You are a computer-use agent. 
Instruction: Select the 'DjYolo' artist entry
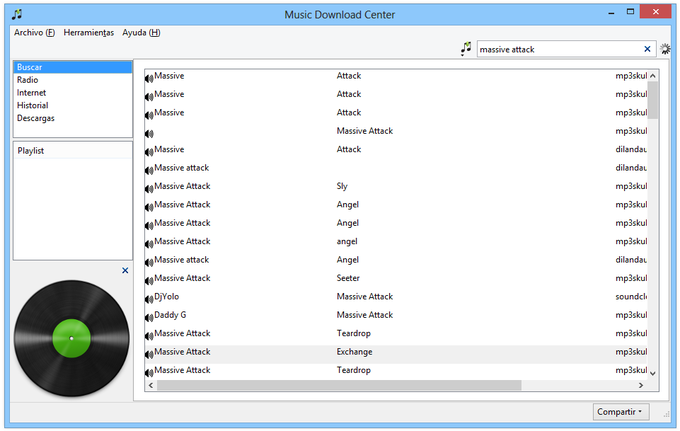(167, 297)
